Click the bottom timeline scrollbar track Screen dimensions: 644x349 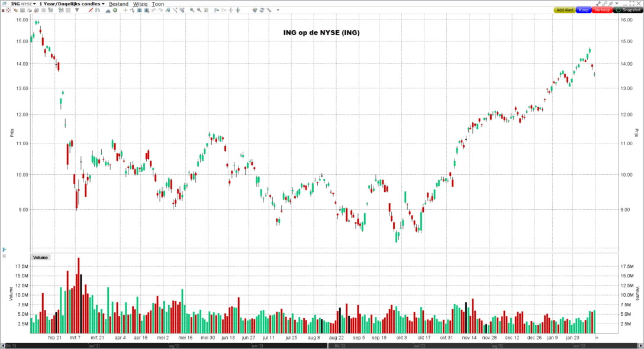coord(321,345)
